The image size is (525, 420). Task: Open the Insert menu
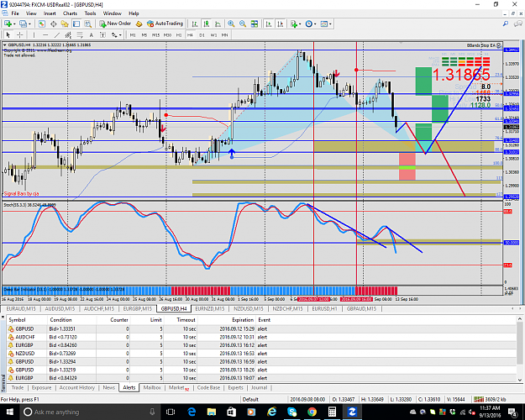50,13
